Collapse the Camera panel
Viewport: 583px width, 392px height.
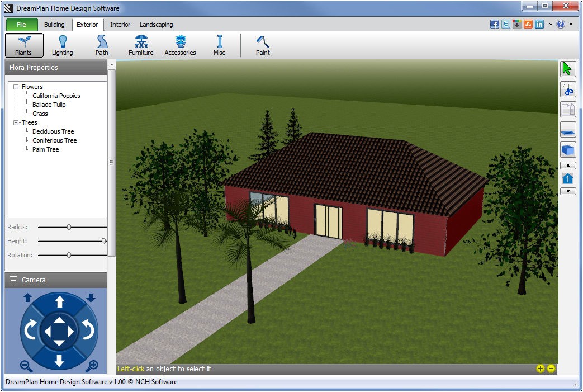click(13, 280)
